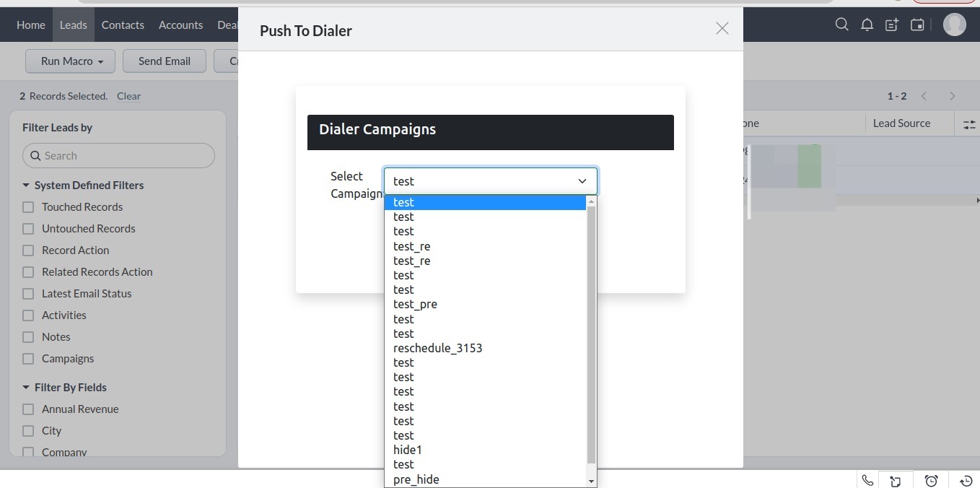Click the quick create record icon

(892, 25)
